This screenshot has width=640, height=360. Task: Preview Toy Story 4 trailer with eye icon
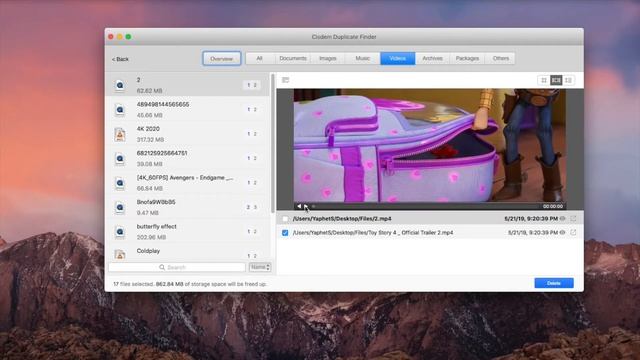(x=562, y=233)
